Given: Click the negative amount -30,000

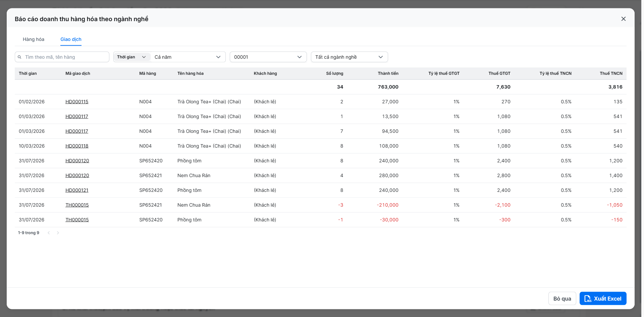Looking at the screenshot, I should coord(389,220).
